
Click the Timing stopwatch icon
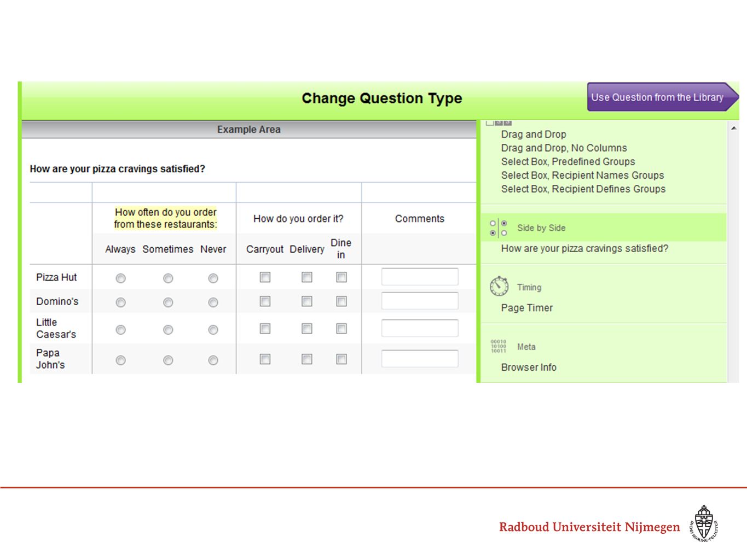coord(499,286)
